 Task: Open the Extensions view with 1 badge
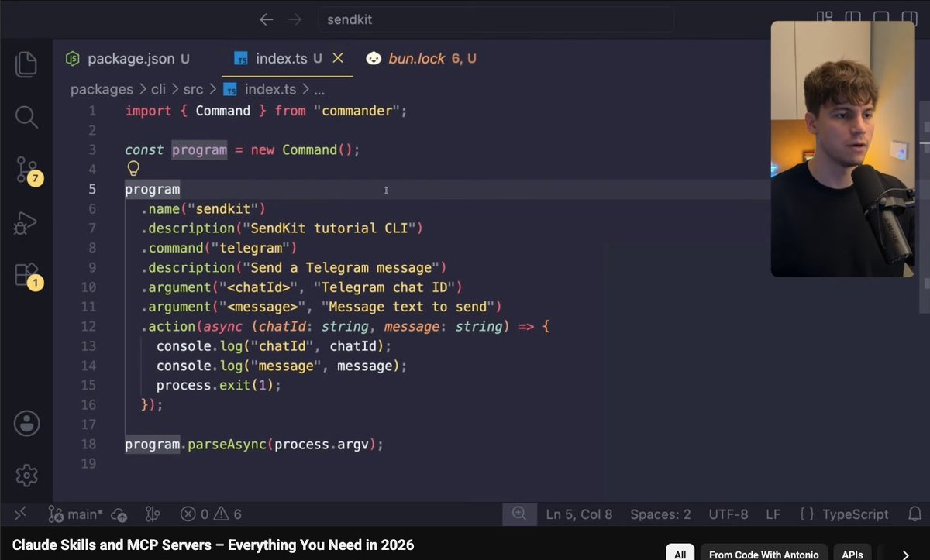click(28, 276)
